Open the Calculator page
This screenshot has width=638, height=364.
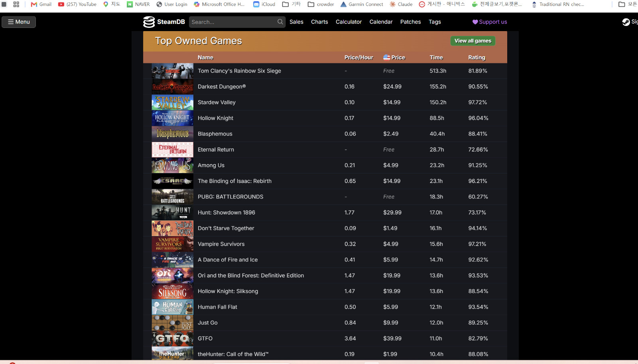pos(349,22)
